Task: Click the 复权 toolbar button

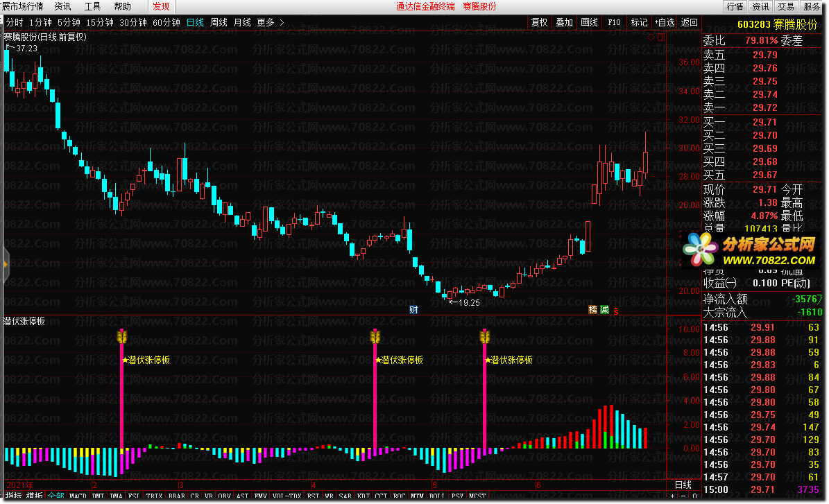Action: pyautogui.click(x=539, y=22)
